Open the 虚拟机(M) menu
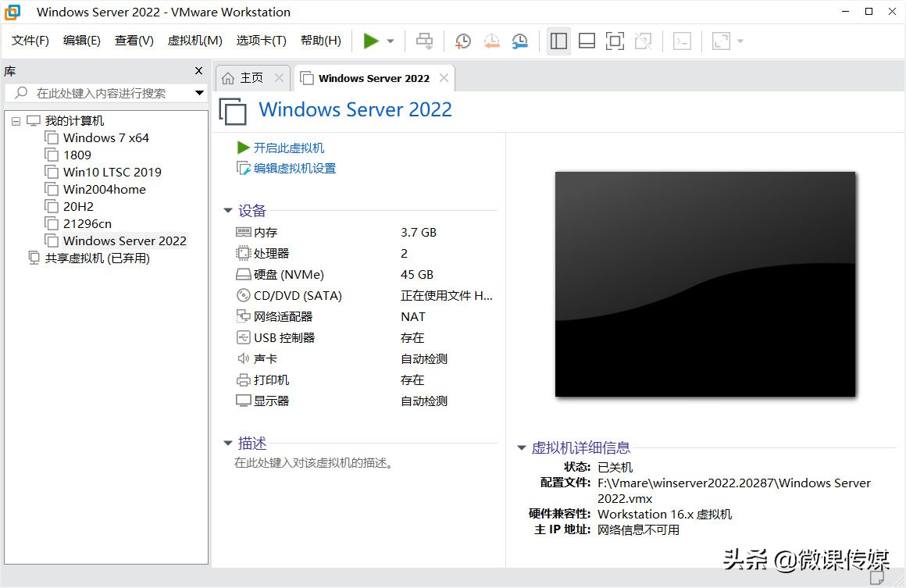Viewport: 906px width, 588px height. (x=194, y=41)
